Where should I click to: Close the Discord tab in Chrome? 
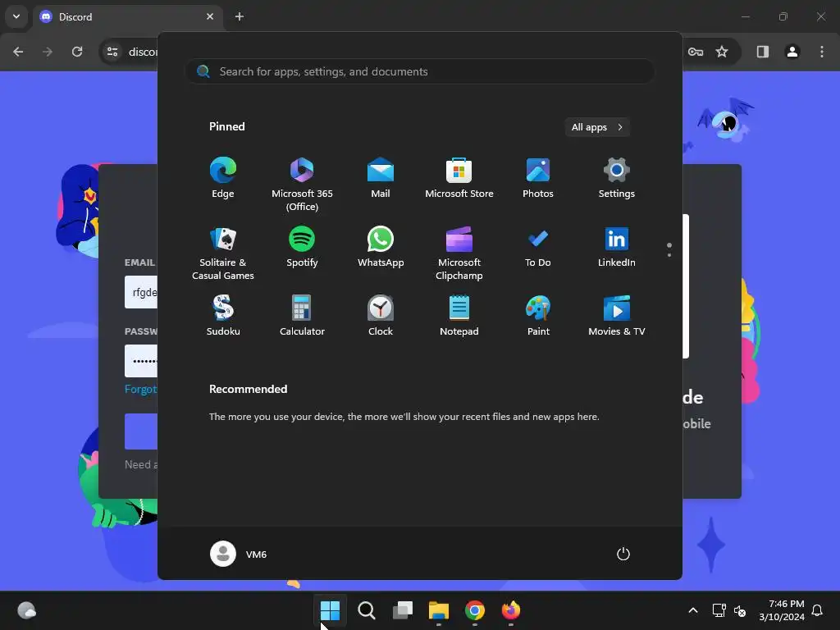click(210, 16)
